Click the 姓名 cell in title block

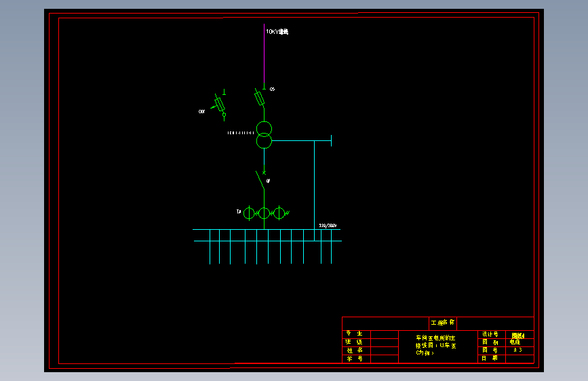coord(356,350)
